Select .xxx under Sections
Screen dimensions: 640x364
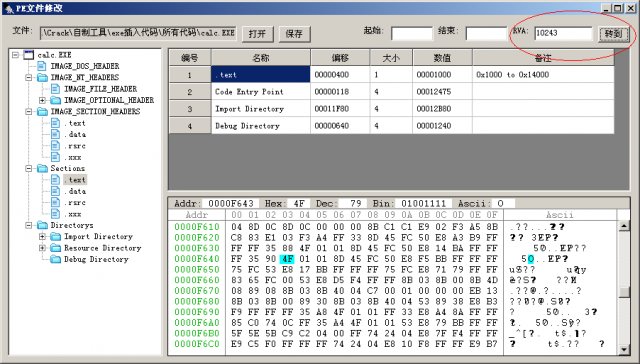73,214
